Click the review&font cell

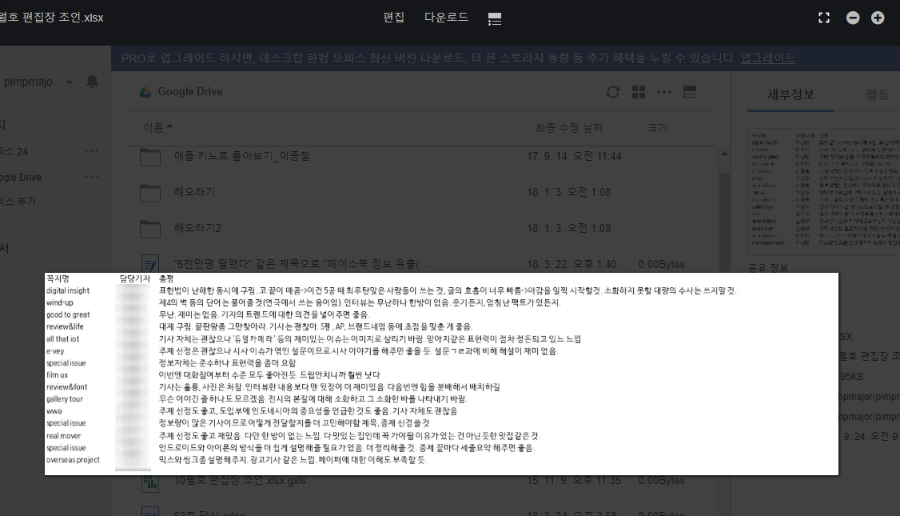click(67, 387)
